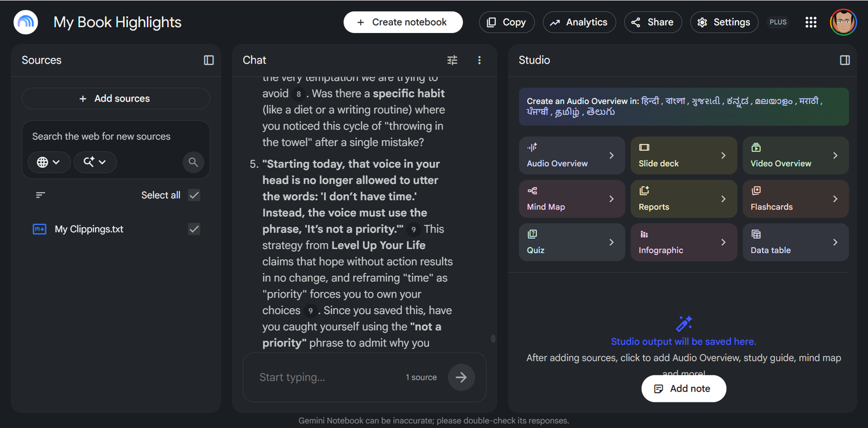Open chat configuration sliders icon
The width and height of the screenshot is (868, 428).
[x=453, y=60]
